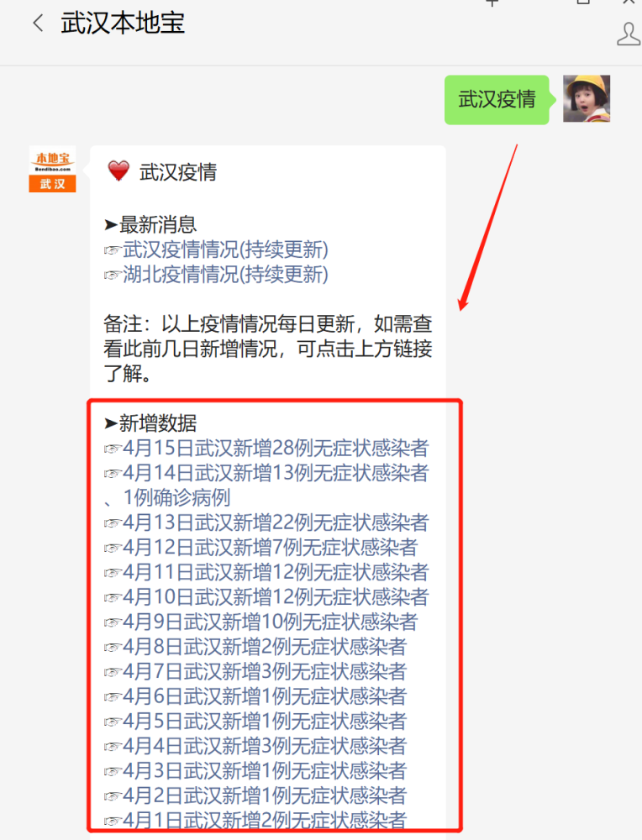642x840 pixels.
Task: Open the 4月15日 新增28例 link
Action: point(276,448)
